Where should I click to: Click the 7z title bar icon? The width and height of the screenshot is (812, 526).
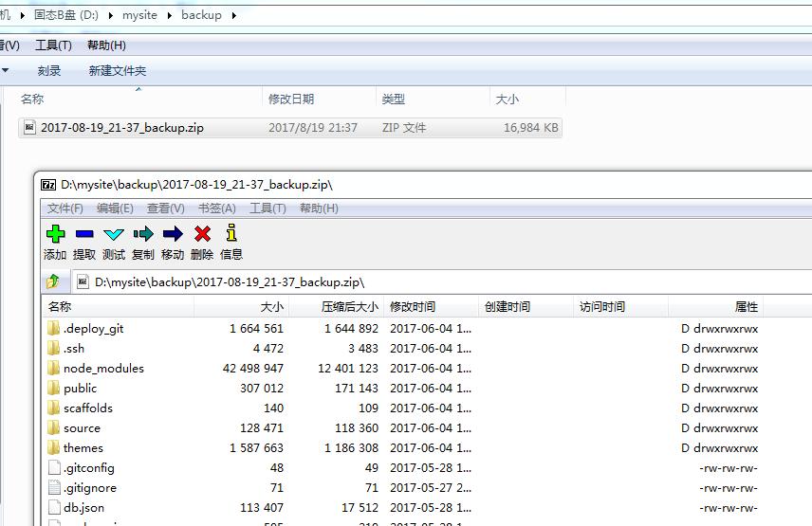(x=48, y=185)
